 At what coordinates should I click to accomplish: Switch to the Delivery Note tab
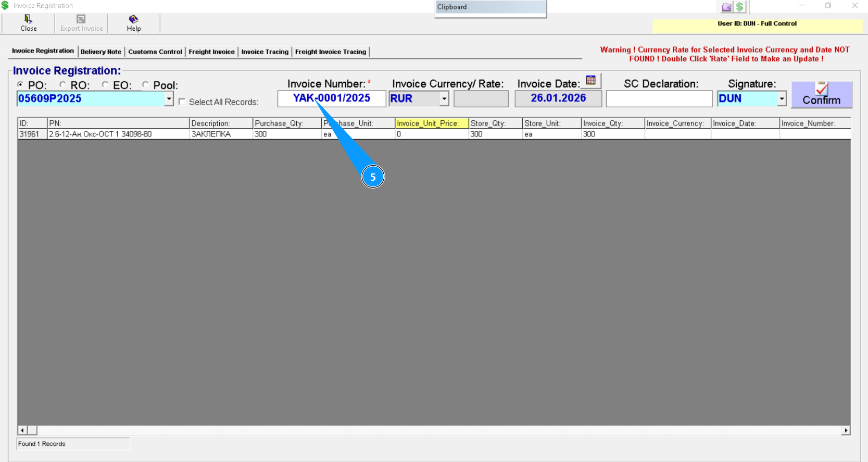(x=101, y=52)
